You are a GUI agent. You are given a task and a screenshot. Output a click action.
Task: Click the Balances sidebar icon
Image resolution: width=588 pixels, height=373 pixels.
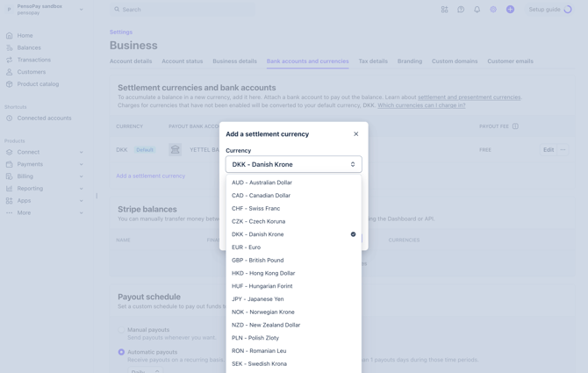pos(10,47)
